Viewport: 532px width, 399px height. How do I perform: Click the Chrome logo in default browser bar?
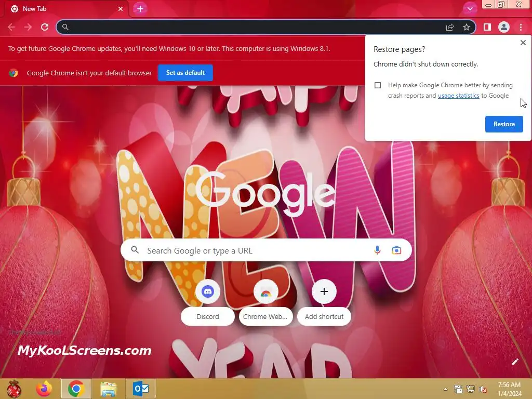tap(14, 73)
